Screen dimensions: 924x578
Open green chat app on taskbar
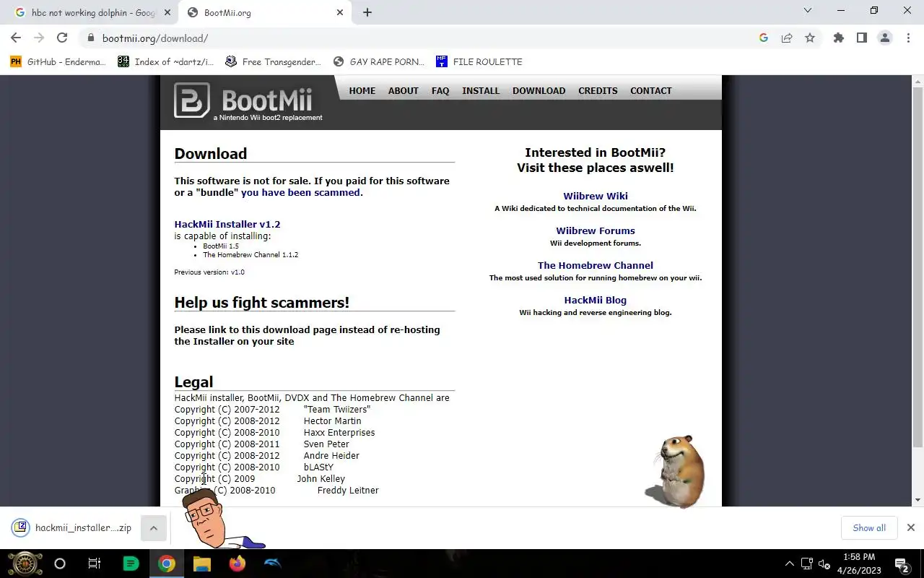click(131, 564)
